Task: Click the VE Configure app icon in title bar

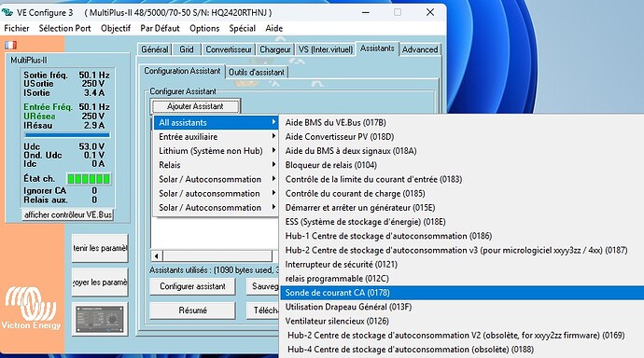Action: (7, 12)
